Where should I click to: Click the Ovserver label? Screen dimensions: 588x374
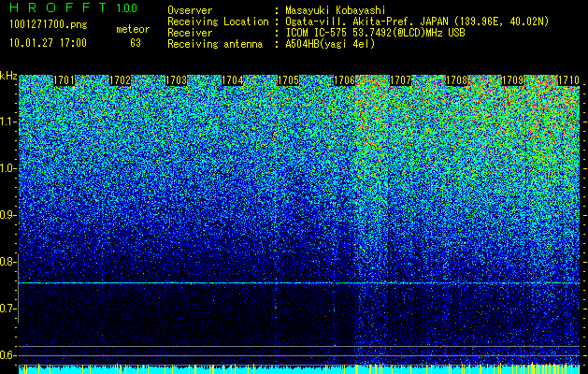(x=190, y=10)
